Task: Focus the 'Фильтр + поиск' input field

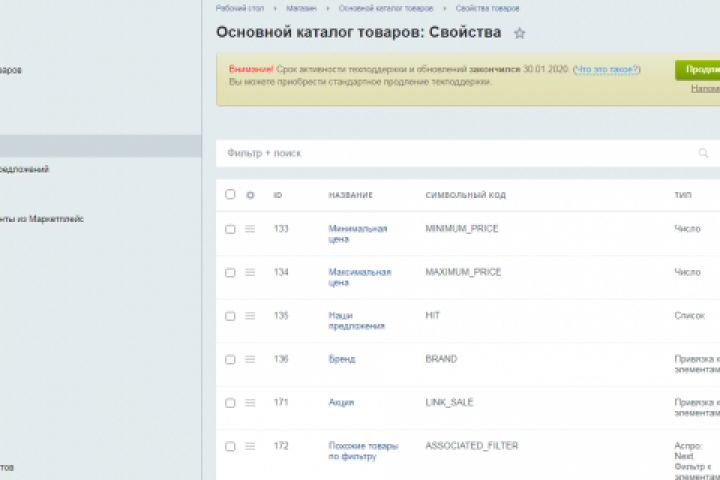Action: pos(450,153)
